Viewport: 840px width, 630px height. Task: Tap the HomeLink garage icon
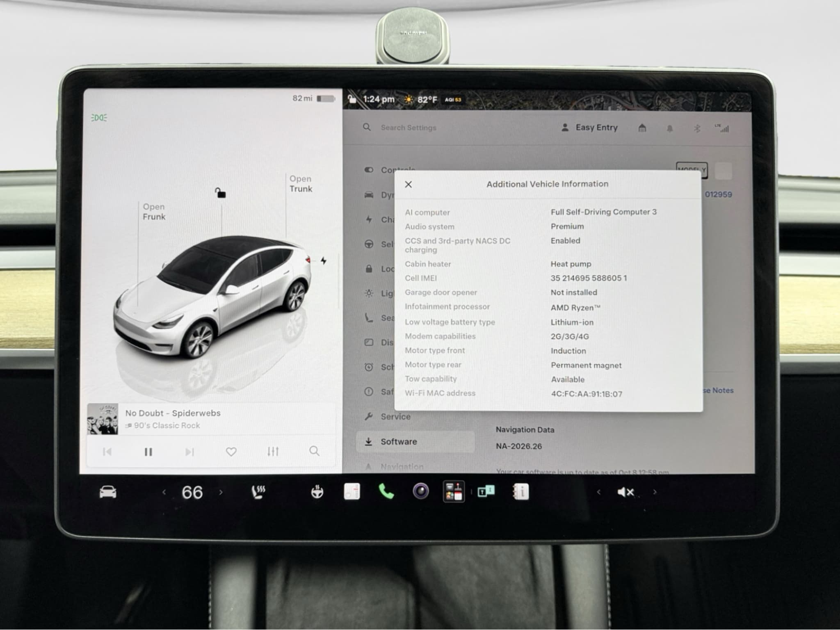pyautogui.click(x=642, y=128)
